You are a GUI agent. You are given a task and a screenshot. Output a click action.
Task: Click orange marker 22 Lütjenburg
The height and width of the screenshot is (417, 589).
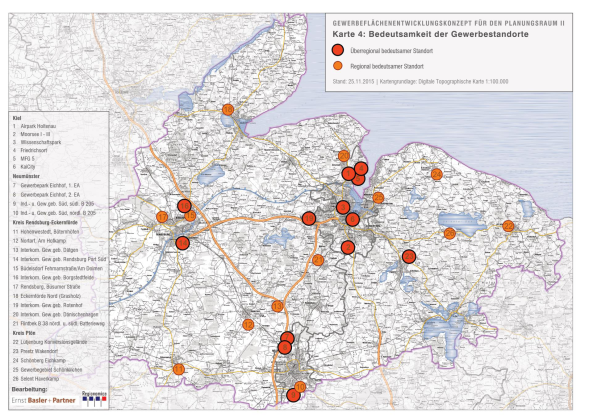coord(508,226)
